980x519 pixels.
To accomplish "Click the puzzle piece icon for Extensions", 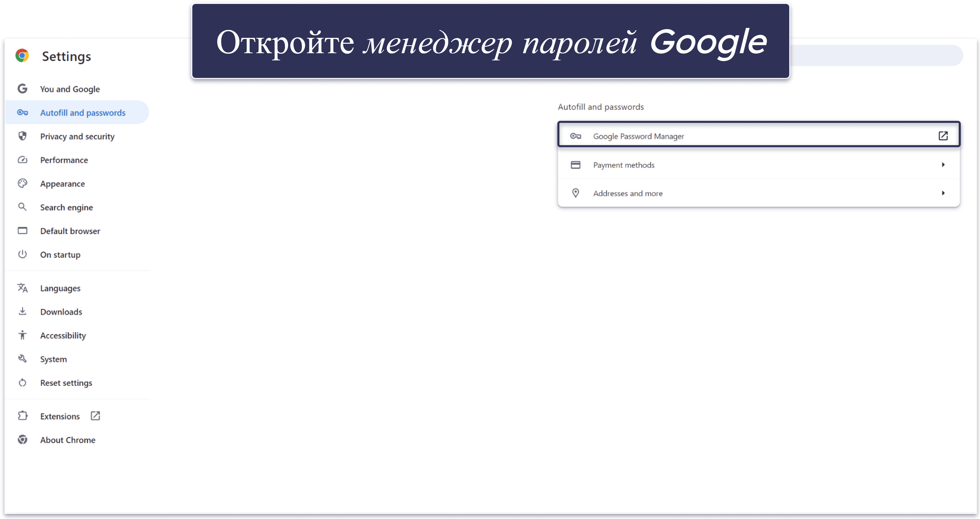I will click(x=22, y=415).
